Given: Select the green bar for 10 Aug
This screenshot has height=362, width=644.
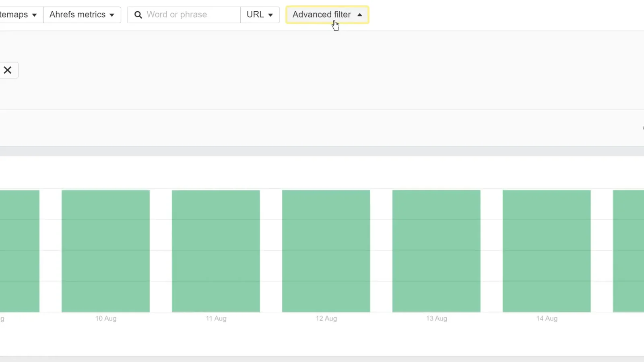Looking at the screenshot, I should pos(105,251).
